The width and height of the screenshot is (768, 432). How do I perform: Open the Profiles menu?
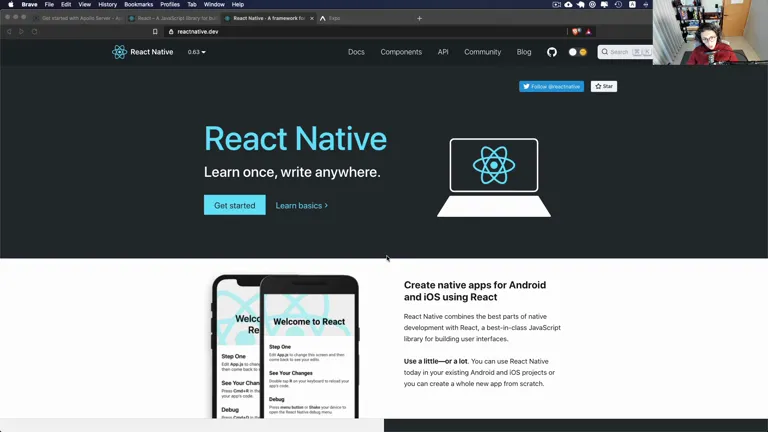(170, 4)
